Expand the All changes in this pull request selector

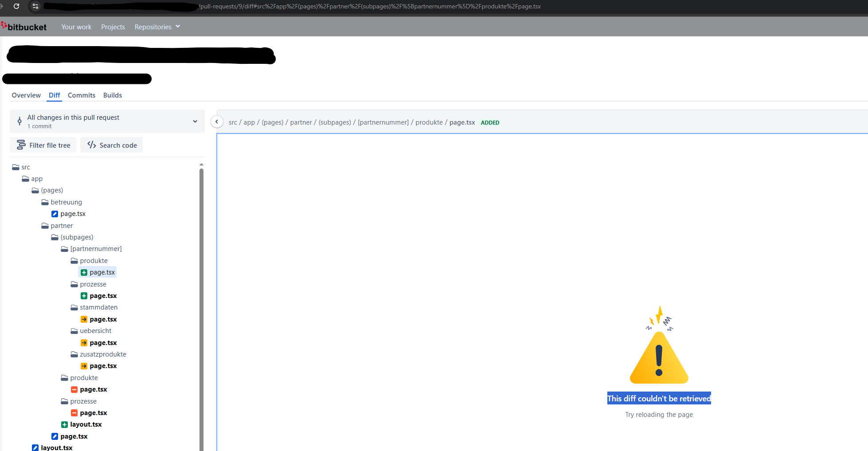(x=107, y=121)
